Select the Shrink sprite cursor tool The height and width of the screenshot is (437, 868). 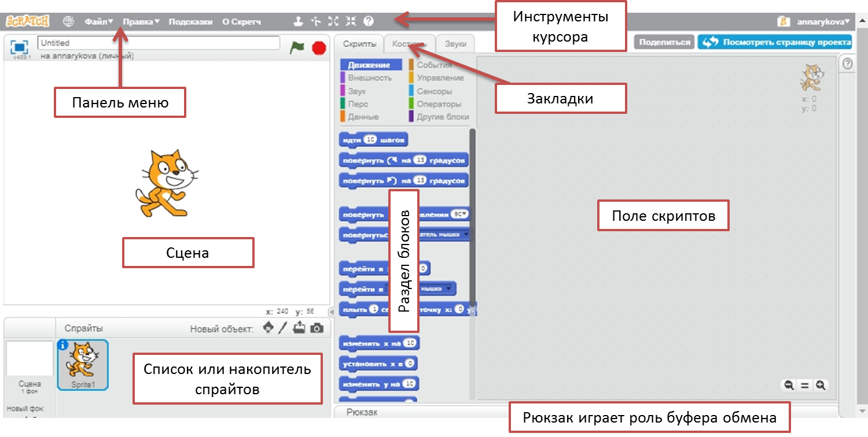(x=351, y=21)
